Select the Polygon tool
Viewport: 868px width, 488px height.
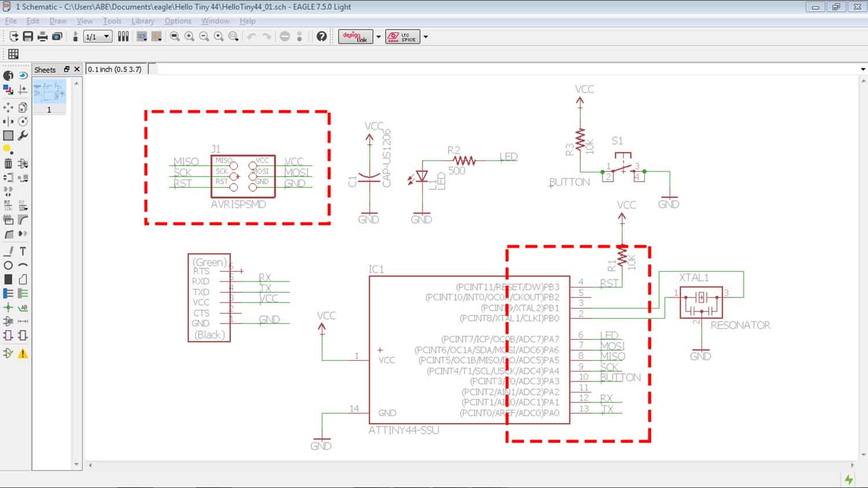23,279
